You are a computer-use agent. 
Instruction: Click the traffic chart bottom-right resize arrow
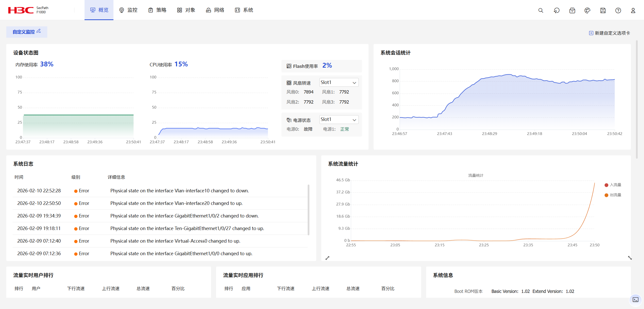(630, 258)
